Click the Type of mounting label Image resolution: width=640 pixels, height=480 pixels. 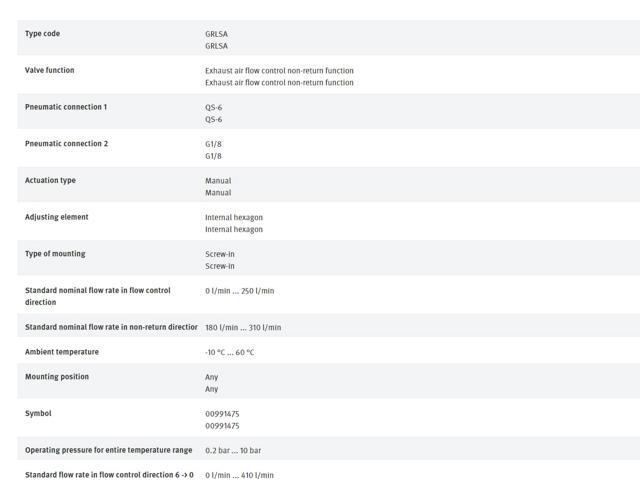tap(55, 254)
